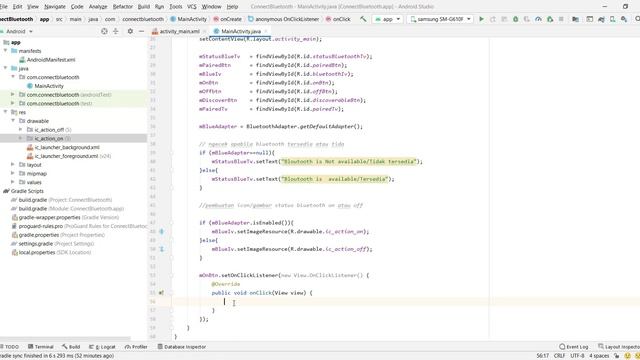Image resolution: width=640 pixels, height=360 pixels.
Task: Click the 4 spaces indent setting
Action: [x=599, y=356]
